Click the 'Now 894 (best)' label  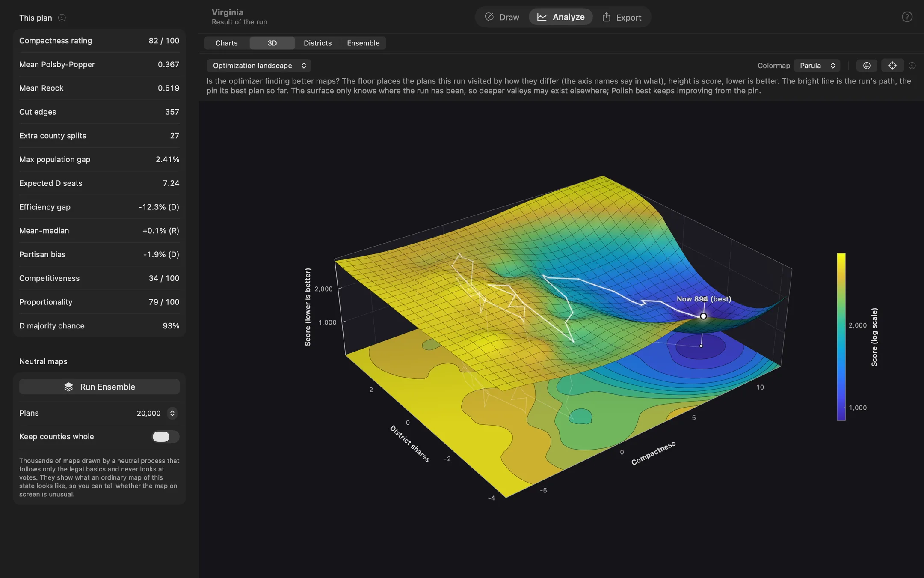[704, 299]
